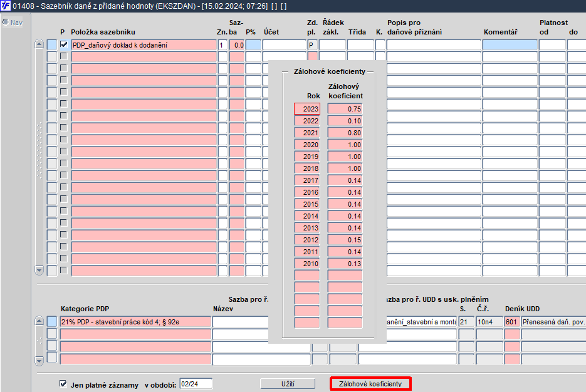This screenshot has height=392, width=586.
Task: Click the Deník UDD field showing 601
Action: (512, 321)
